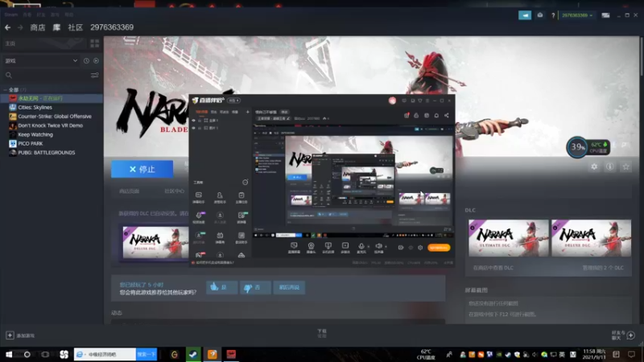The image size is (644, 362).
Task: Select PUBG: BATTLEGROUNDS in library list
Action: pos(52,153)
